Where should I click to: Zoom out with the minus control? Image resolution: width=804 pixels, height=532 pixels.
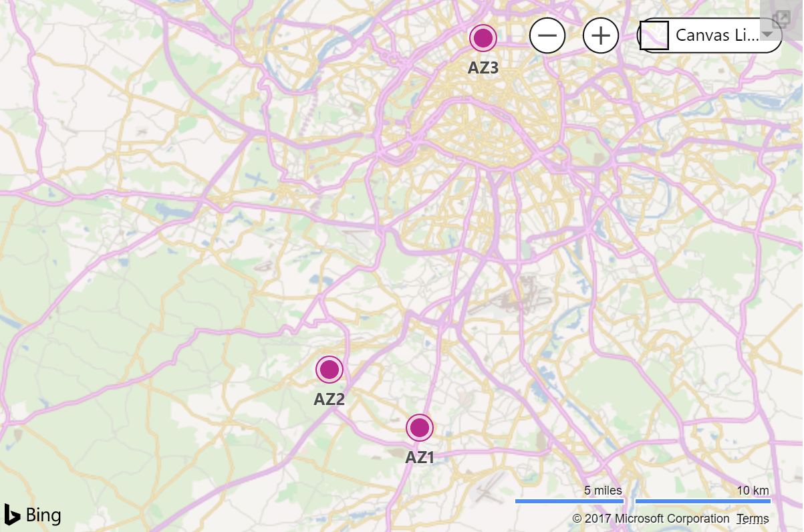pyautogui.click(x=547, y=35)
